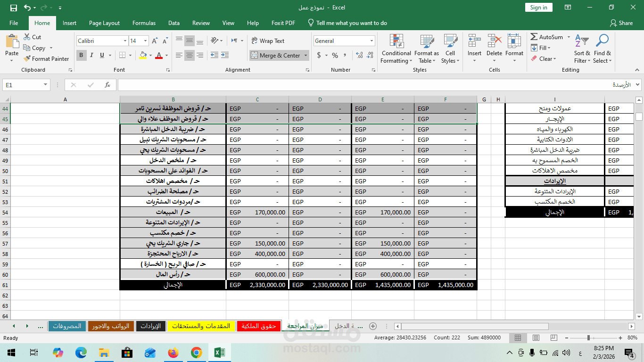The height and width of the screenshot is (362, 644).
Task: Click the Copy button
Action: tap(34, 48)
